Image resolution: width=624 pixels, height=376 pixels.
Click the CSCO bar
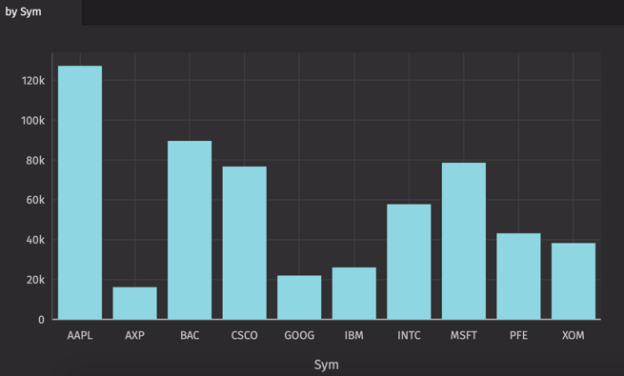tap(244, 243)
